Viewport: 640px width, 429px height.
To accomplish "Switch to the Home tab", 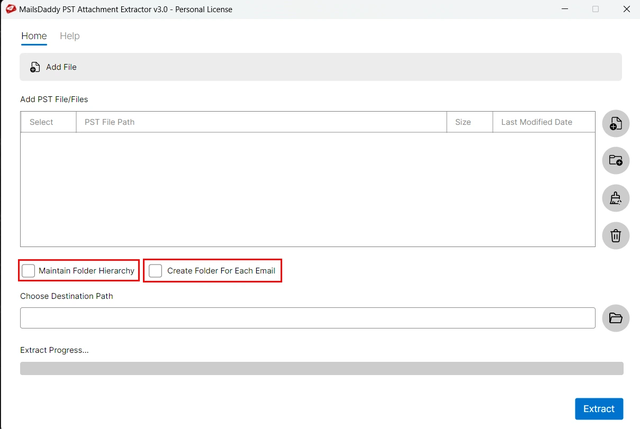I will tap(34, 36).
